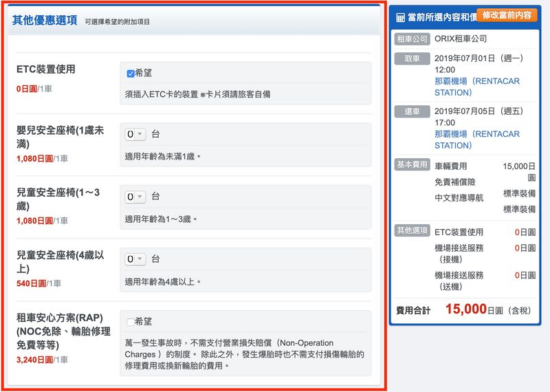The width and height of the screenshot is (550, 392).
Task: Open the 兒童安全座椅(4歲以上) quantity dropdown
Action: pos(135,259)
